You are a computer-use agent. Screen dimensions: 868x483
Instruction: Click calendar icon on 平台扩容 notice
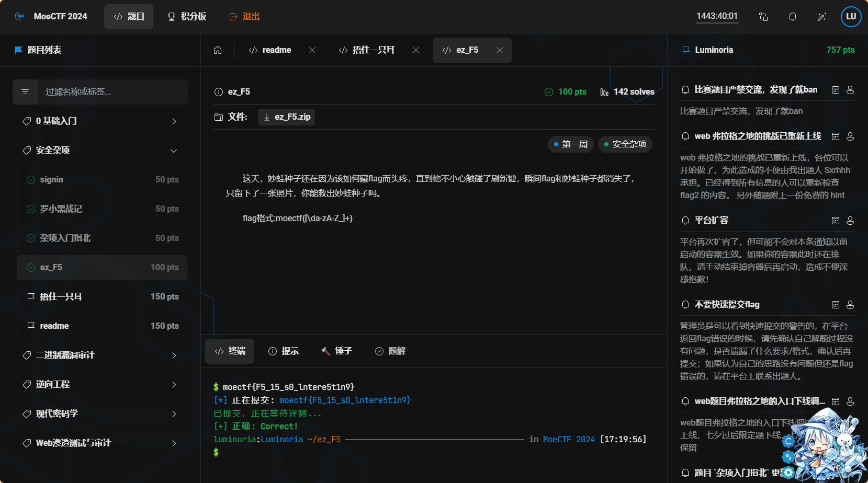click(x=836, y=221)
